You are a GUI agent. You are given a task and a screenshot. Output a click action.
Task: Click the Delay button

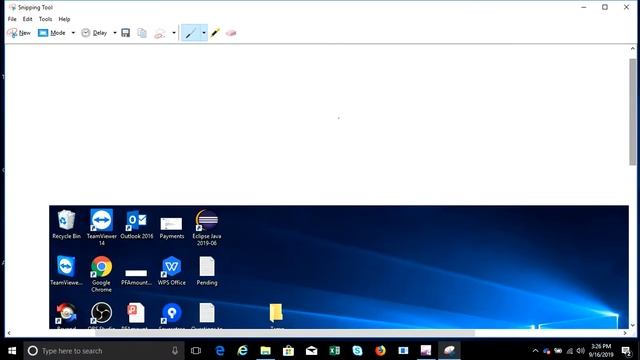pos(94,33)
